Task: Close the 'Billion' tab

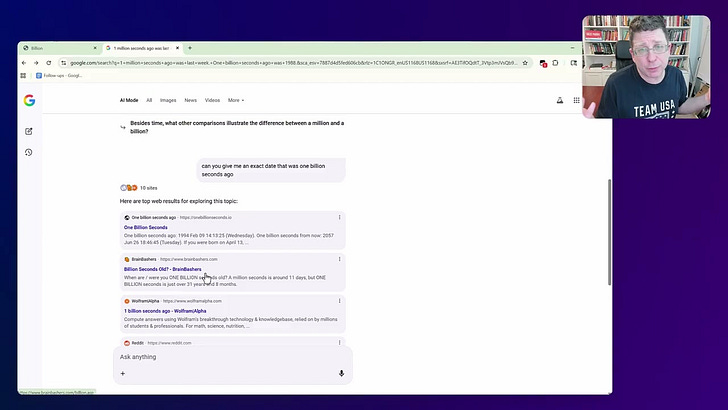Action: point(95,48)
